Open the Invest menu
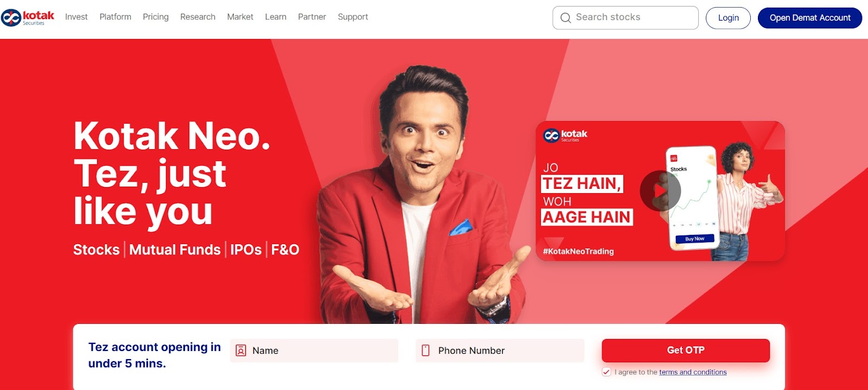Image resolution: width=868 pixels, height=390 pixels. tap(76, 17)
